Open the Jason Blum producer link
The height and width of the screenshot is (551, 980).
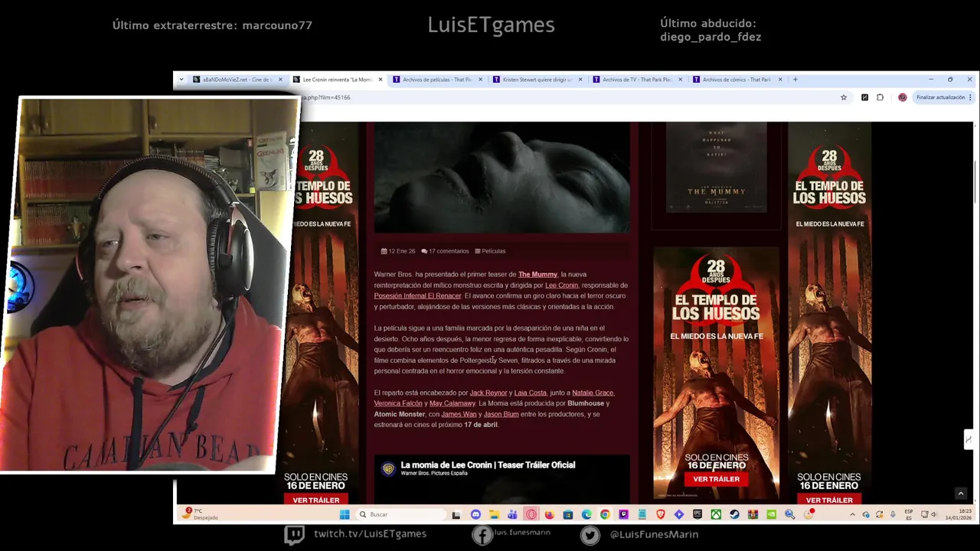(501, 414)
